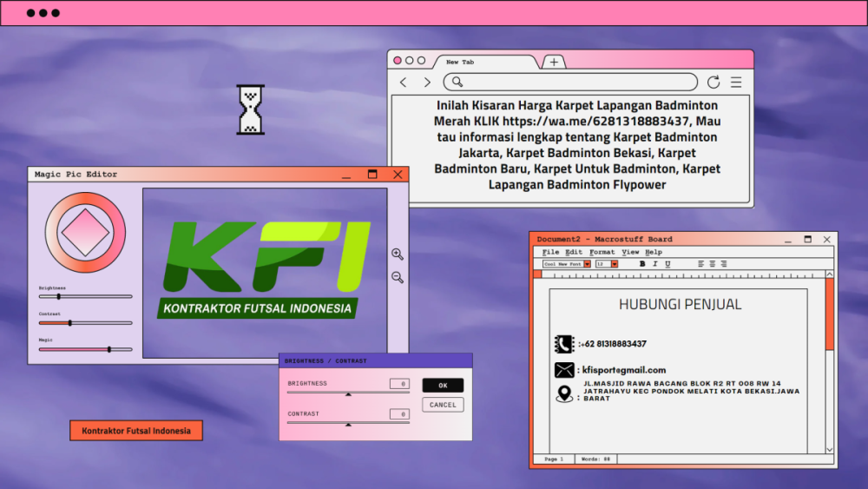Open the File menu in Macrostuff Board

point(551,252)
